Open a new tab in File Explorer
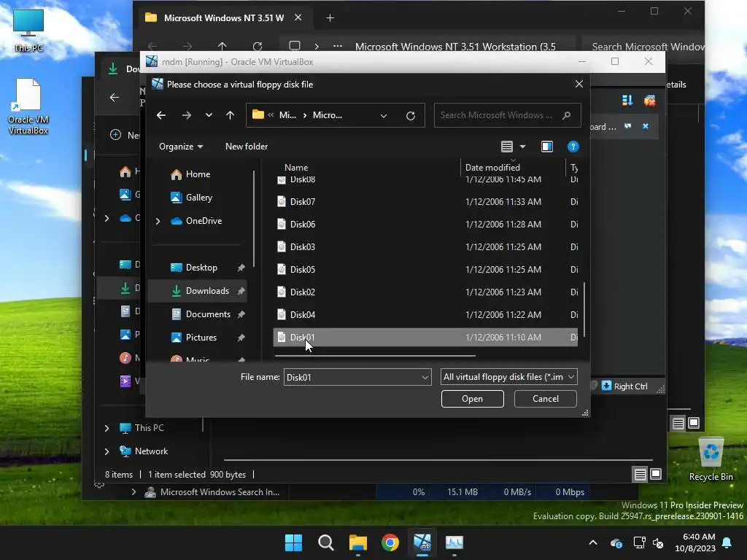 coord(330,18)
